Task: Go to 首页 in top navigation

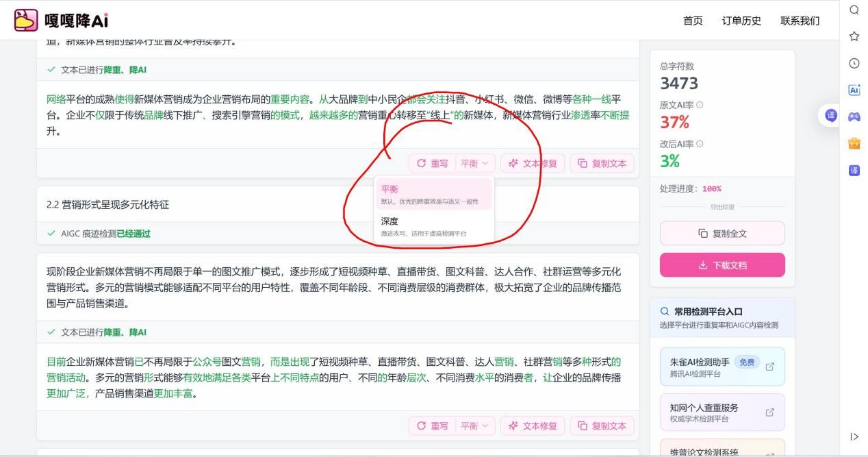Action: click(x=693, y=21)
